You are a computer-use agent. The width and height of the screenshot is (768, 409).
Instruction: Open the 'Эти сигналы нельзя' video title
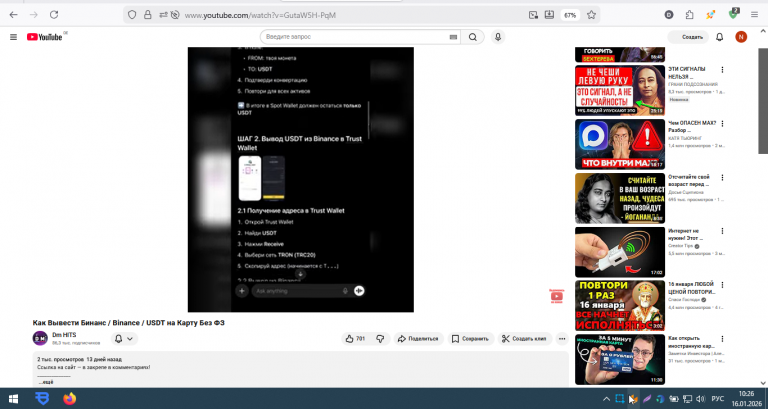[687, 73]
